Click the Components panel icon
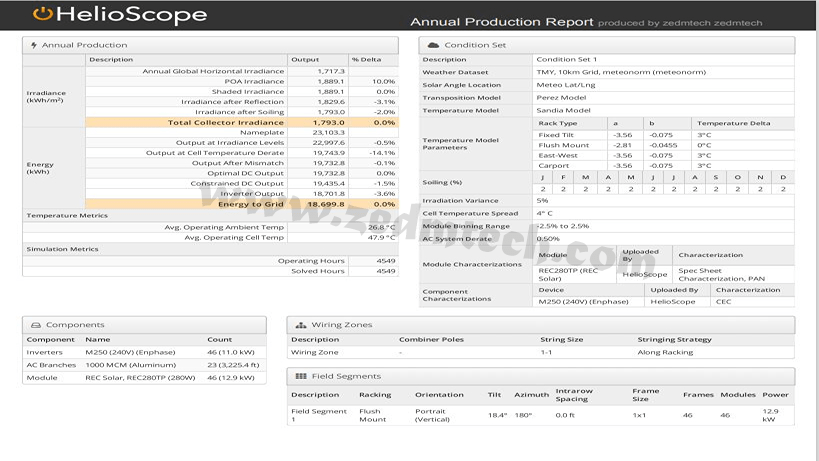This screenshot has height=461, width=819. pyautogui.click(x=36, y=325)
